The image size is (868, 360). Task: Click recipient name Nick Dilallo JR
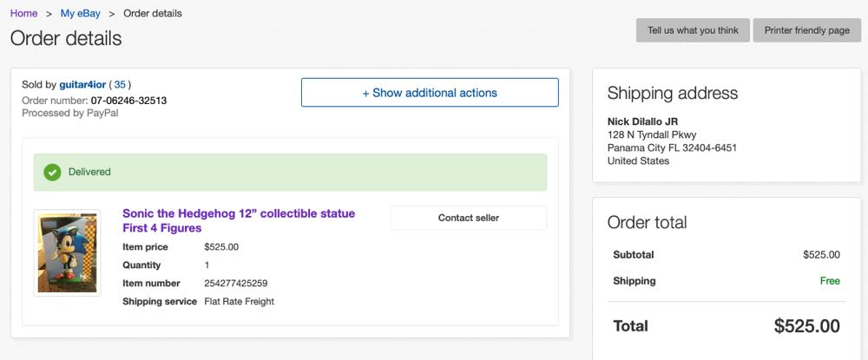642,121
